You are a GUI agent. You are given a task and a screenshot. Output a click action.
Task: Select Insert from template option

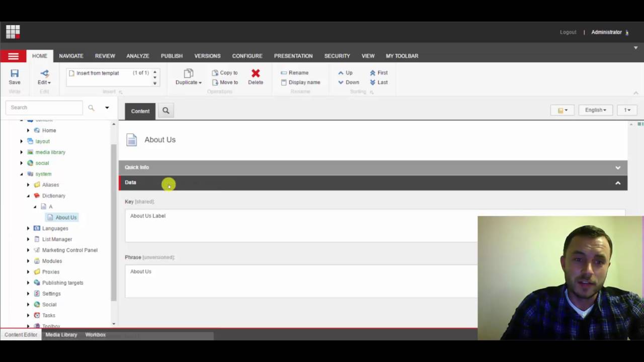(98, 73)
